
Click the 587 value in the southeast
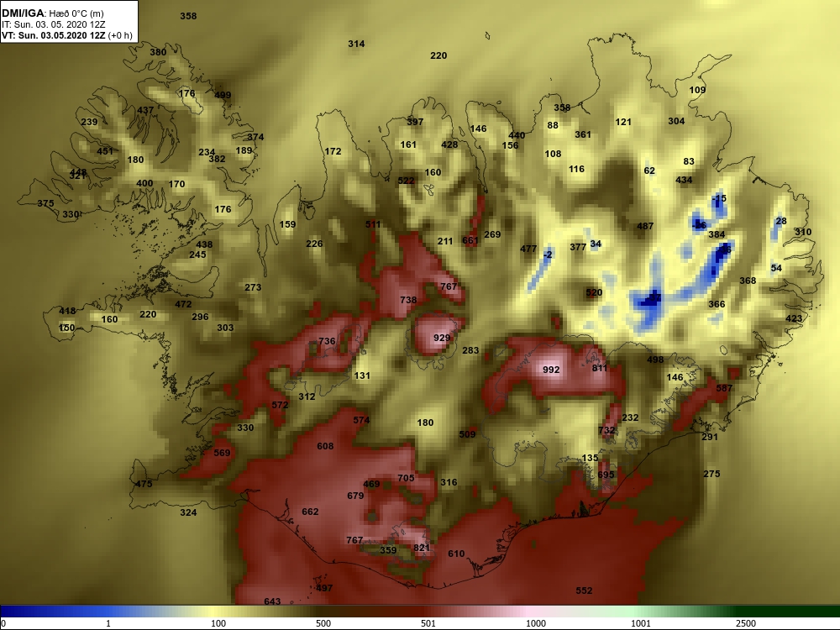click(x=724, y=388)
